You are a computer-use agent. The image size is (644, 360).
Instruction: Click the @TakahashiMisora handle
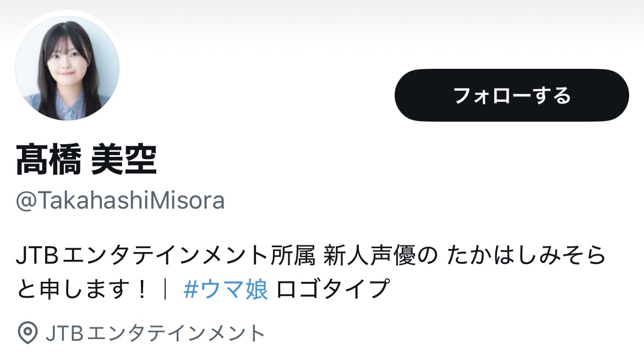click(121, 200)
